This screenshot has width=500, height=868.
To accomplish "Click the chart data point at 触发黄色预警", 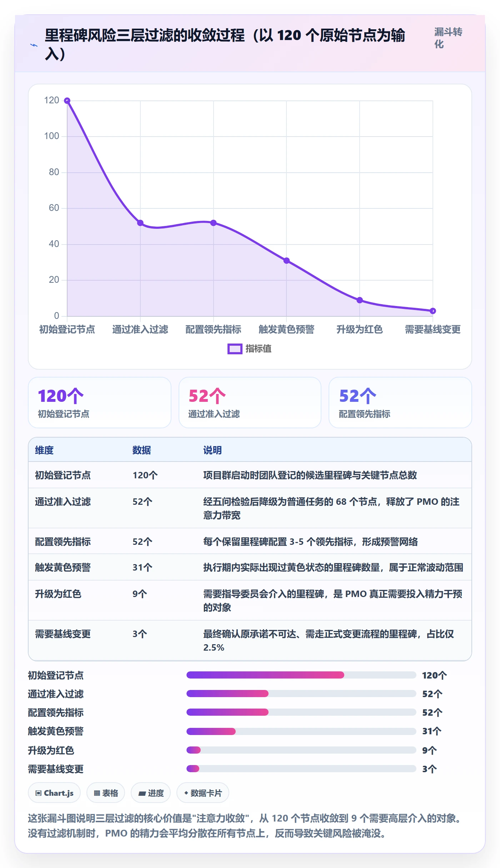I will [286, 261].
